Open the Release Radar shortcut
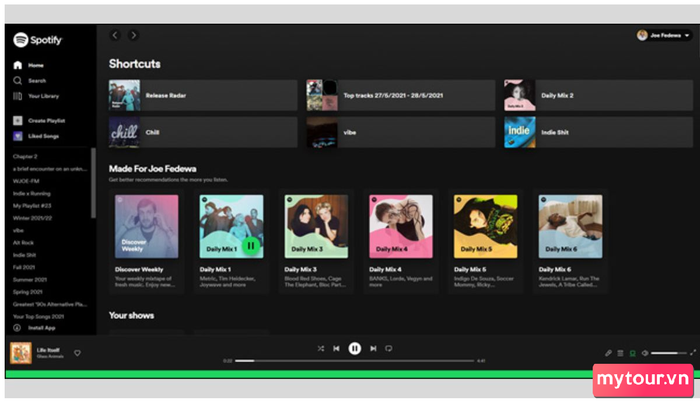 (203, 95)
